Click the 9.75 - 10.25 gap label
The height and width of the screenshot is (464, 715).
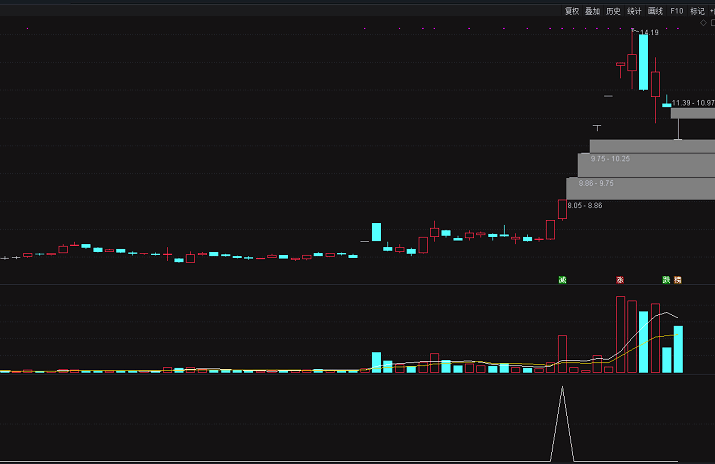610,159
